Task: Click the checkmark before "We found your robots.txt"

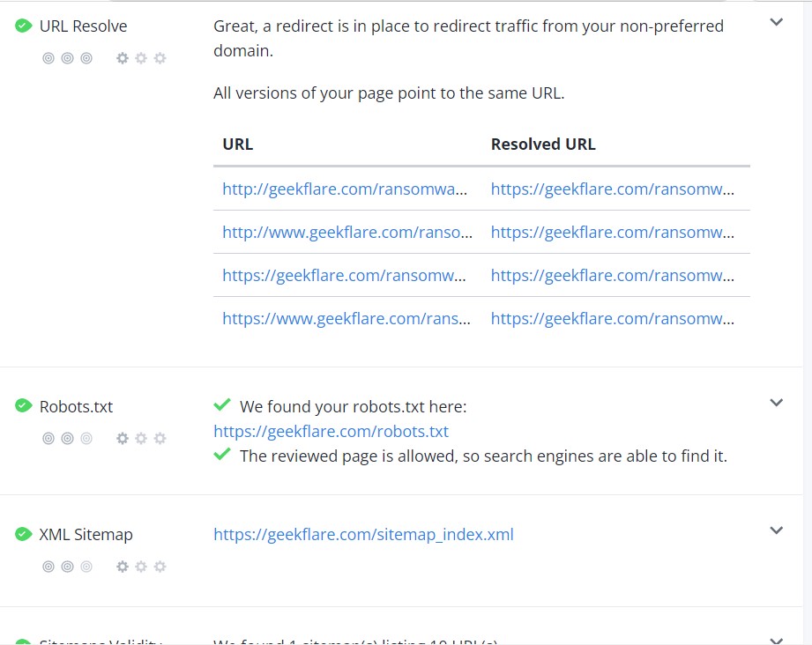Action: pyautogui.click(x=222, y=405)
